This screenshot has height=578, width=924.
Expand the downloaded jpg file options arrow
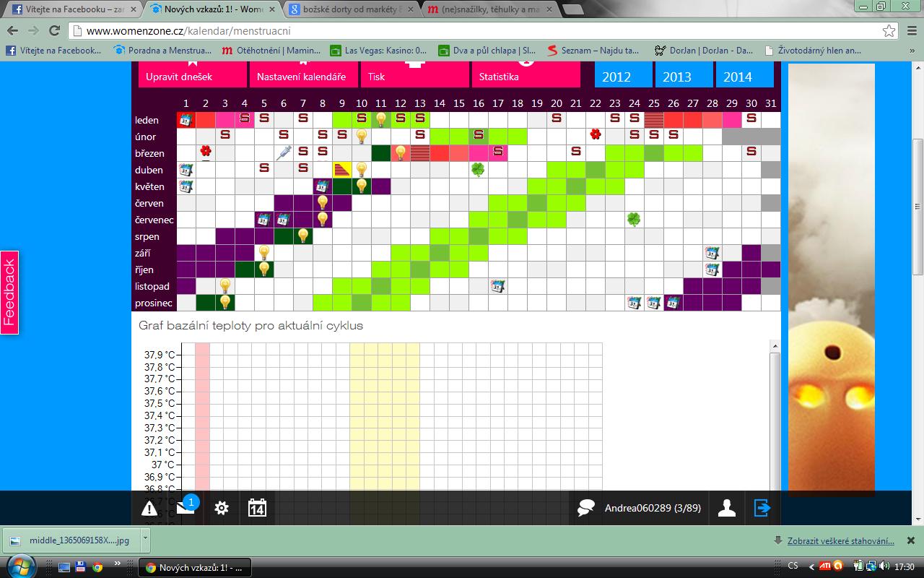coord(145,539)
